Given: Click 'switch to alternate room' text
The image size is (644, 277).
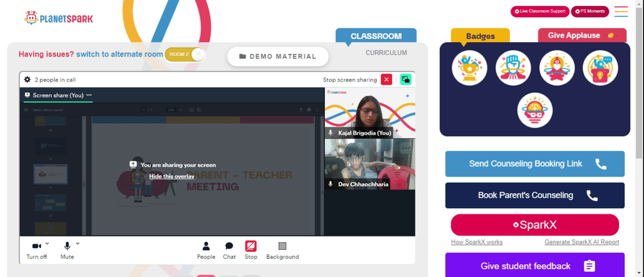Looking at the screenshot, I should pyautogui.click(x=120, y=54).
